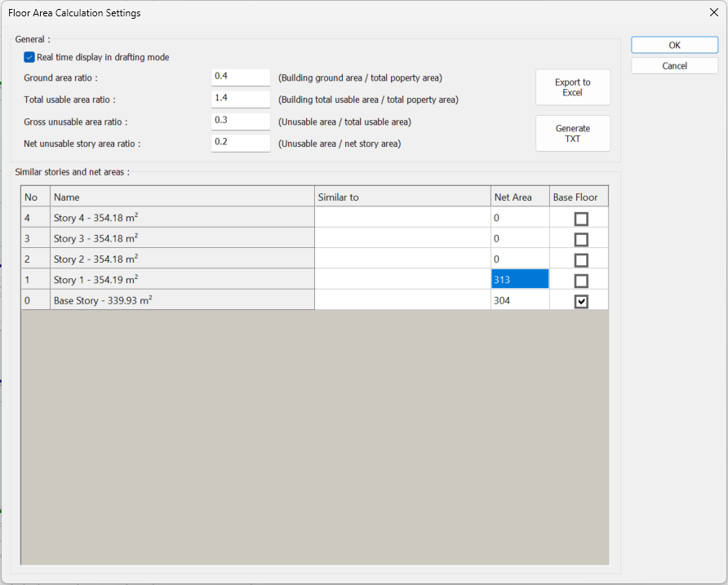Image resolution: width=728 pixels, height=585 pixels.
Task: Generate TXT file button
Action: coord(572,134)
